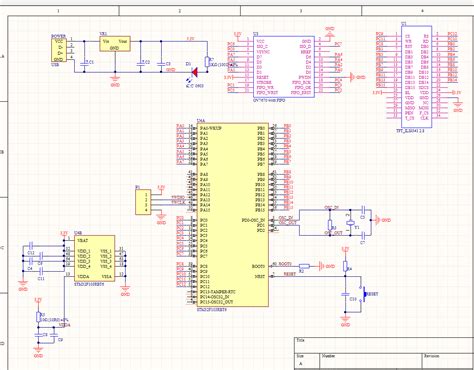This screenshot has width=474, height=370.
Task: Select crystal oscillator Y1 symbol
Action: pos(350,223)
